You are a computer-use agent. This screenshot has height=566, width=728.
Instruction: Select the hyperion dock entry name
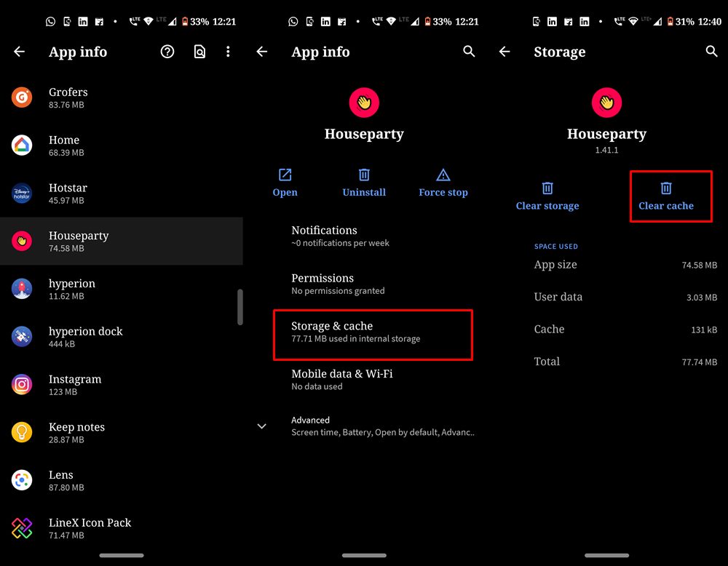85,331
